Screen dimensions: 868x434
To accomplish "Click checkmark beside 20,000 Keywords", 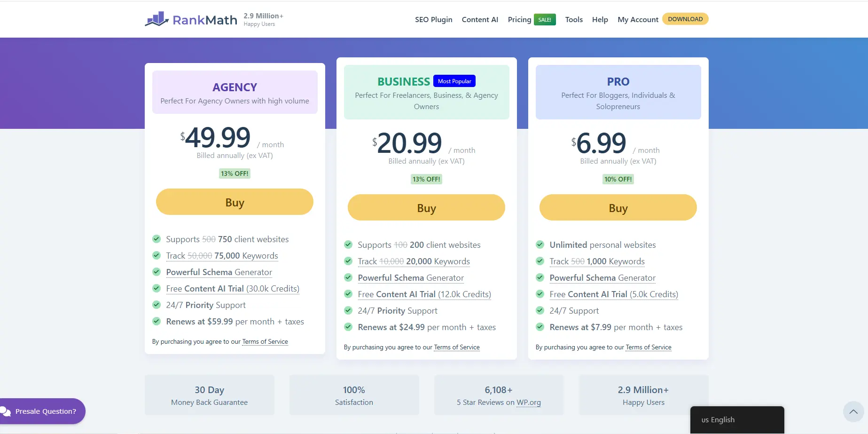I will [x=348, y=261].
